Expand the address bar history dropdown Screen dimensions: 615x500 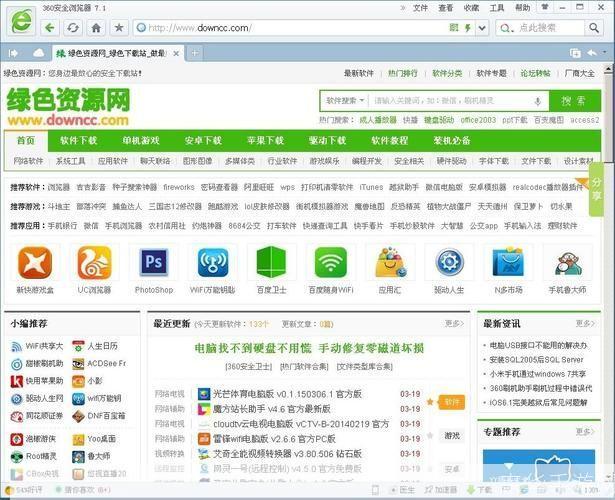(482, 28)
